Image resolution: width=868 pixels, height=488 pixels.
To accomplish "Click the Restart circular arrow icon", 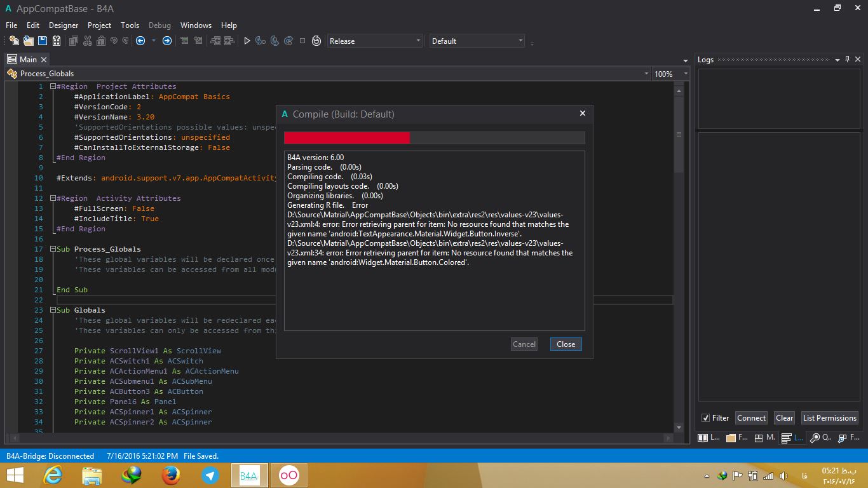I will (316, 41).
